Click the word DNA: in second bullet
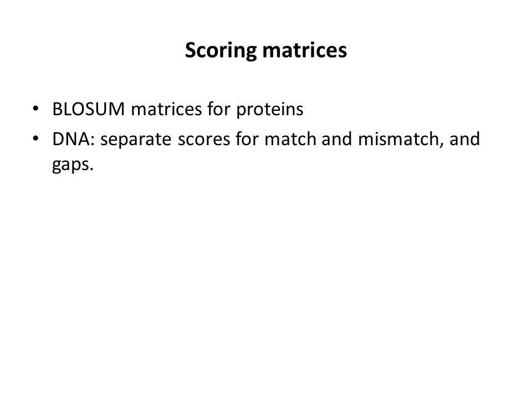 [74, 139]
